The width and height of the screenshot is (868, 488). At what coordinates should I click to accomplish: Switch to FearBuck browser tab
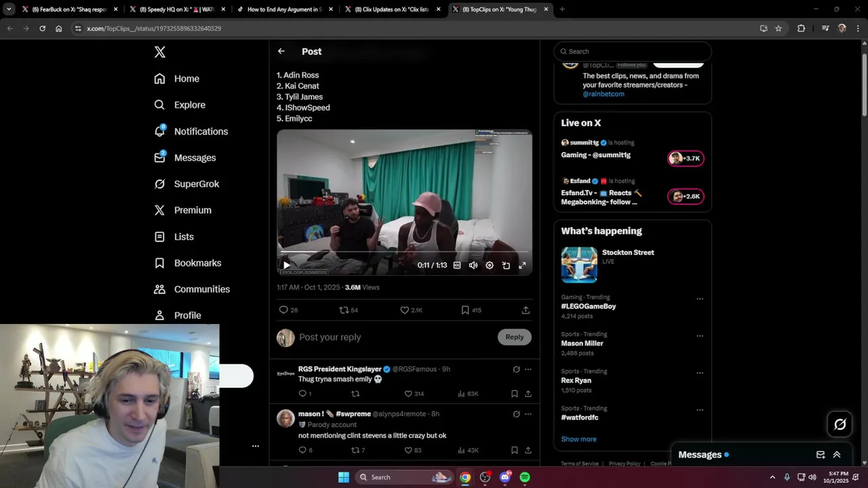(69, 9)
